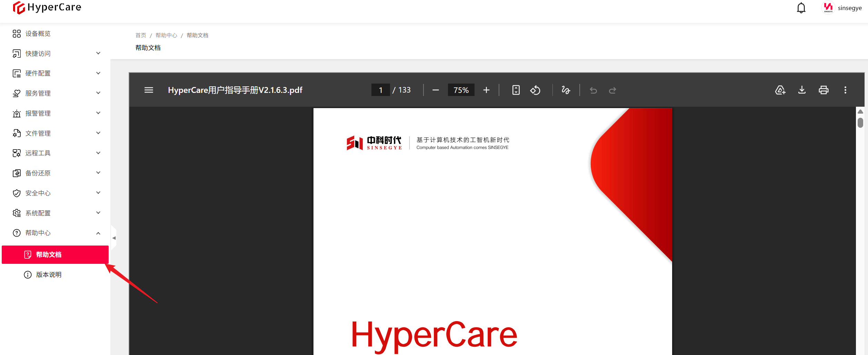Go to 帮助中心 breadcrumb link
Viewport: 868px width, 355px height.
click(166, 35)
